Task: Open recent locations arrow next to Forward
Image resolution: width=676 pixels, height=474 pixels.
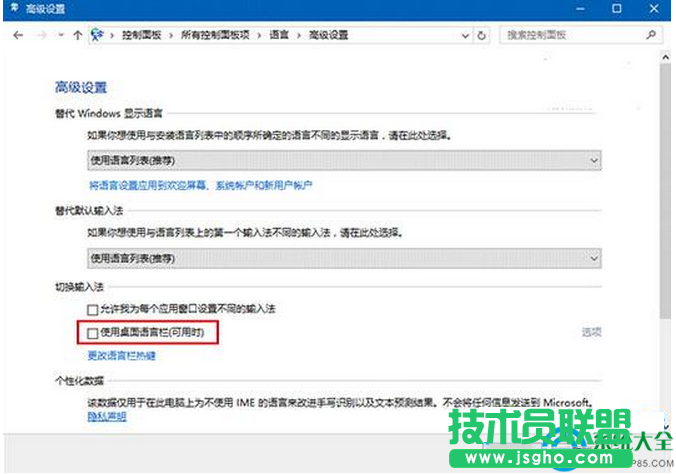Action: point(60,35)
